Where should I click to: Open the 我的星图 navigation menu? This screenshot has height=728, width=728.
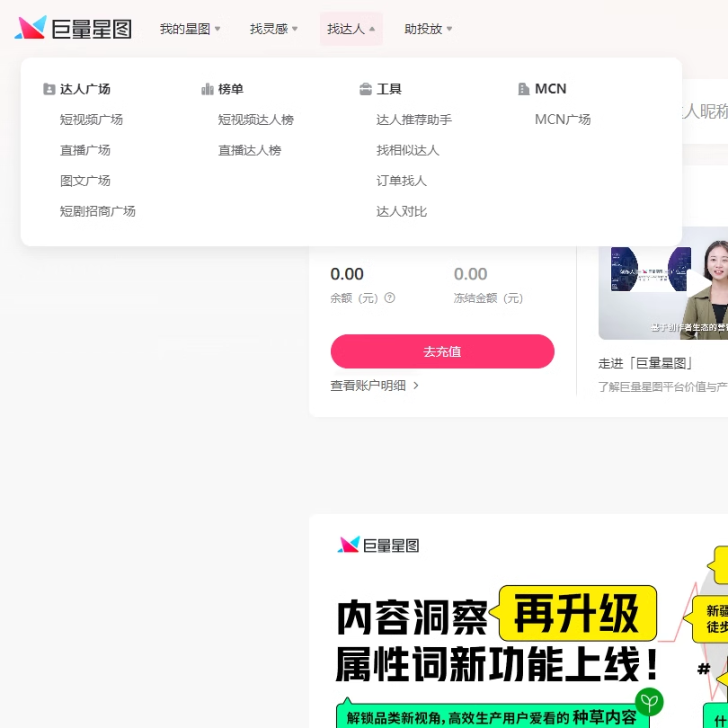tap(190, 29)
